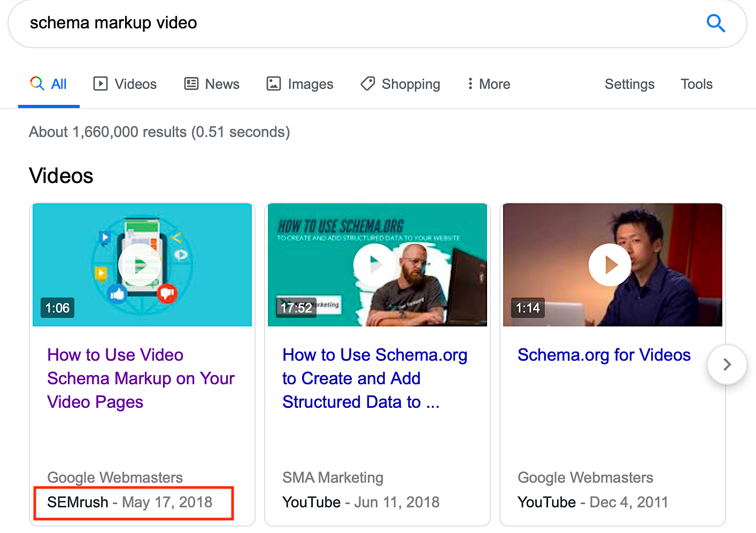Open How to Use Schema.org to Create link
This screenshot has width=756, height=533.
click(375, 378)
